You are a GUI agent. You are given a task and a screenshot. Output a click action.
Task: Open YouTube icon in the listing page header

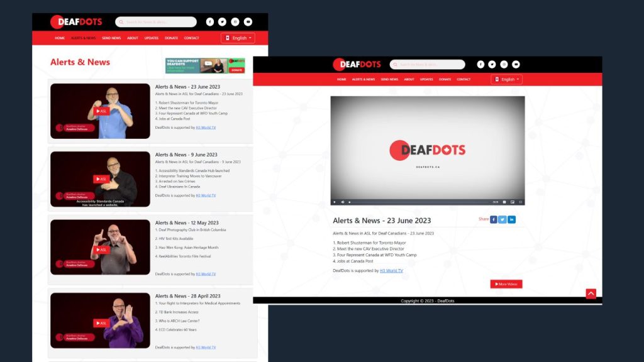tap(248, 22)
